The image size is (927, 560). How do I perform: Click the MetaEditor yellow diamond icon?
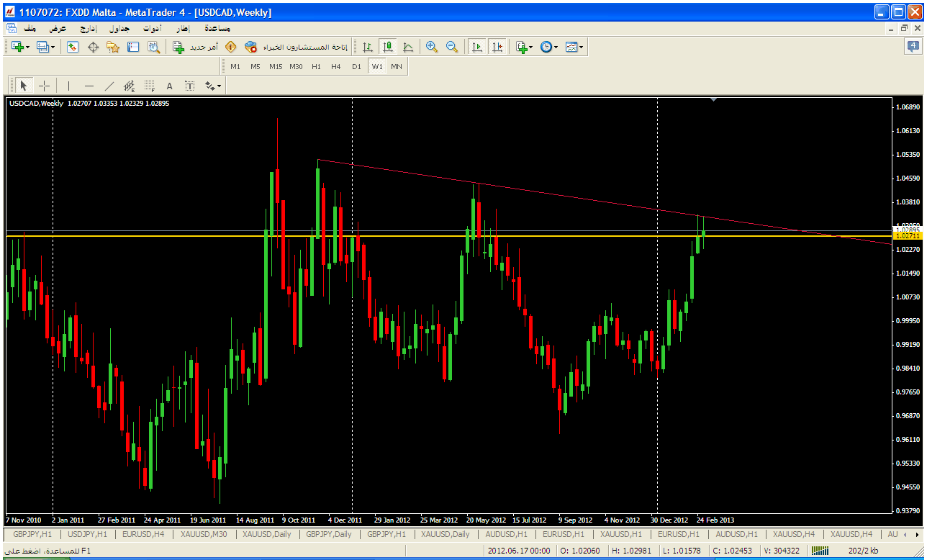coord(230,47)
